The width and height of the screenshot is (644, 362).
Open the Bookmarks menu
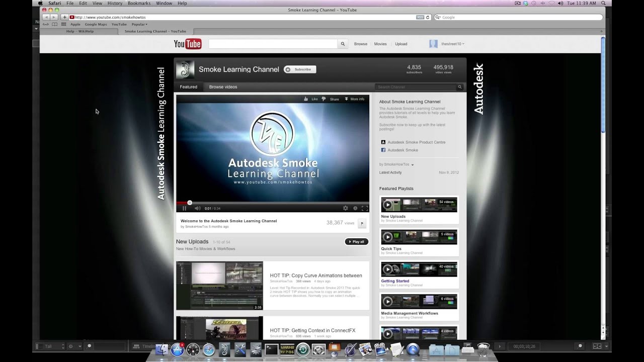(139, 3)
